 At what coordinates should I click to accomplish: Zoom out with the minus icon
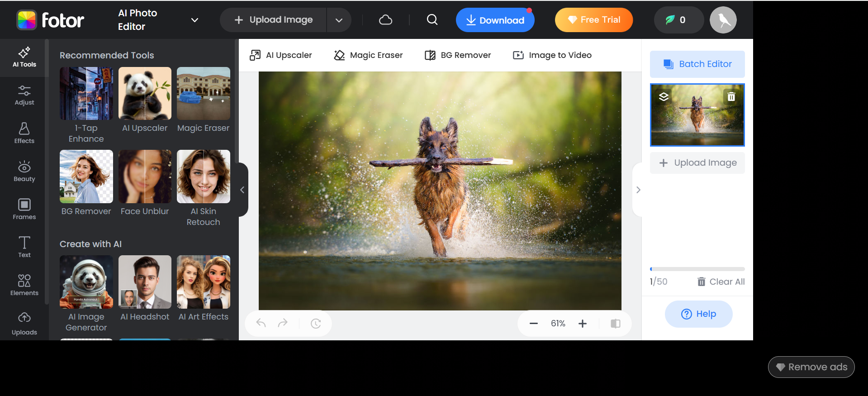pos(534,324)
